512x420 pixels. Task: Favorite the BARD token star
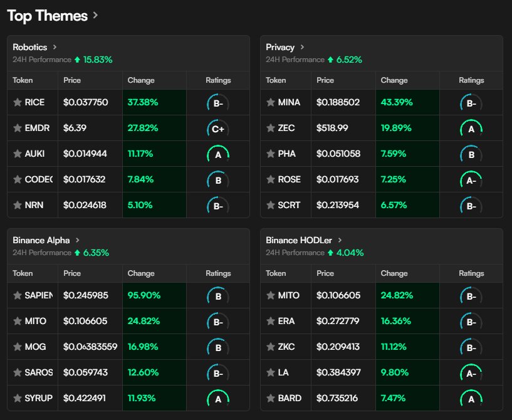click(x=271, y=399)
